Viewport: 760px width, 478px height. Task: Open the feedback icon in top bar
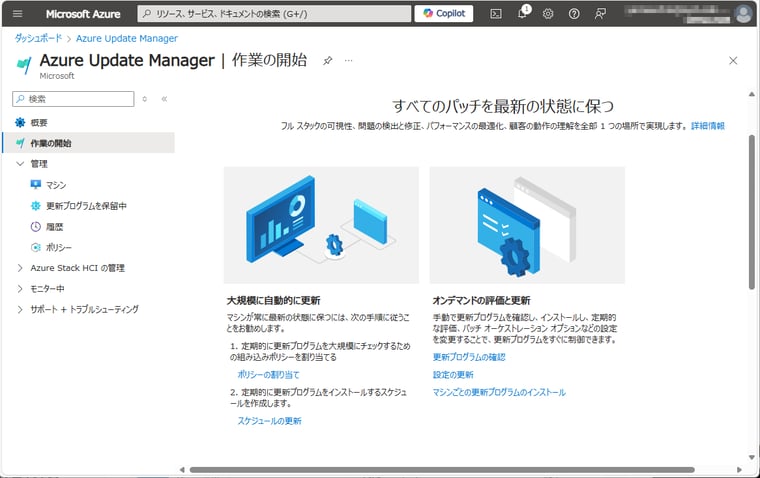tap(600, 14)
